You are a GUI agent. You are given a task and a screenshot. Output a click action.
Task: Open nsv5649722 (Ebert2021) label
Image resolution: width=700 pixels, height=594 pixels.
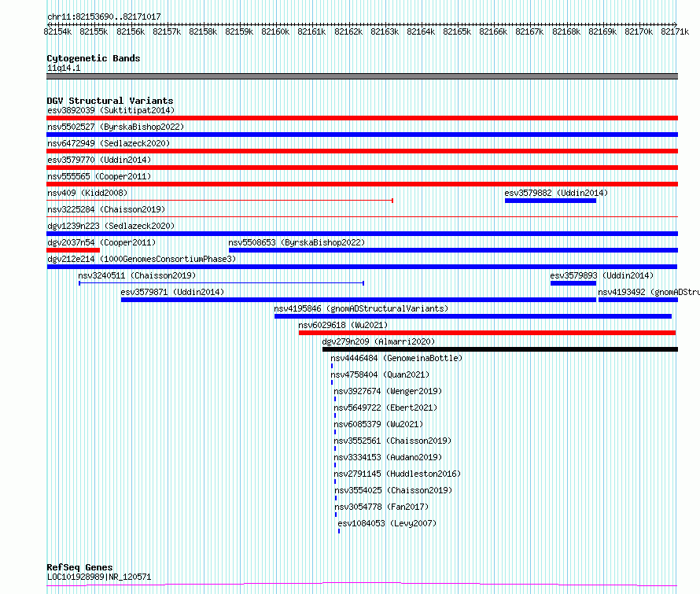click(385, 408)
